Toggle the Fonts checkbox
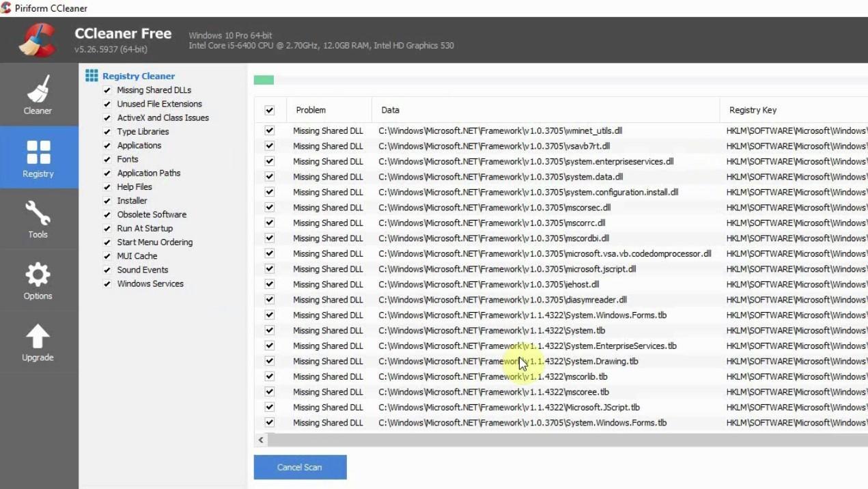 pos(107,159)
